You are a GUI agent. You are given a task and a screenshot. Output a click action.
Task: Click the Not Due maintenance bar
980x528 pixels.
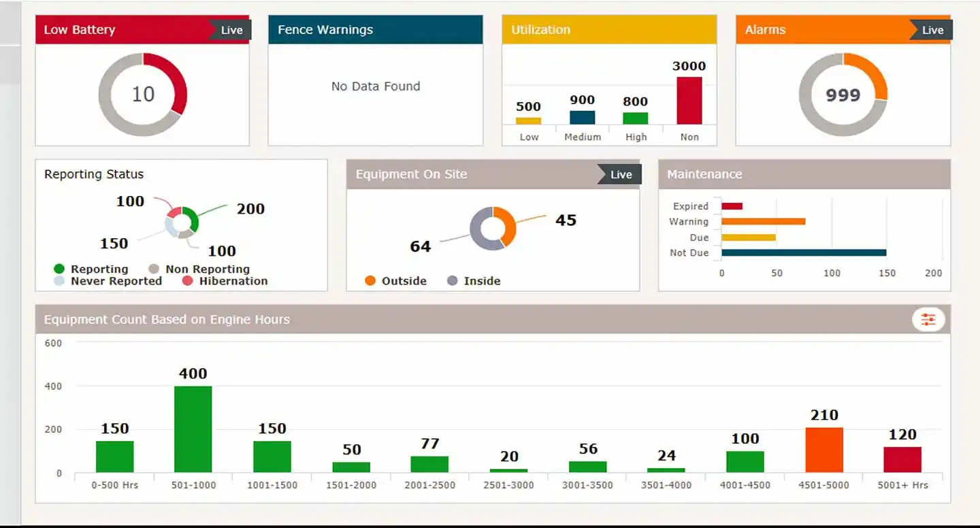[803, 253]
